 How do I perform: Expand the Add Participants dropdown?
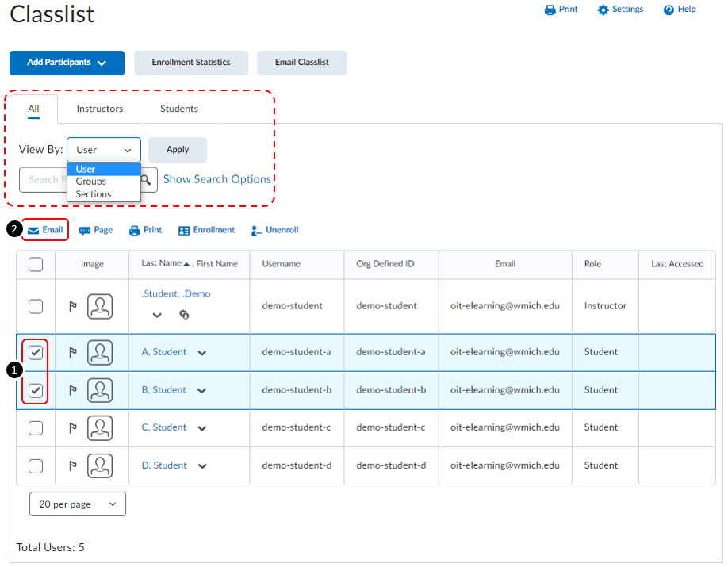coord(67,63)
